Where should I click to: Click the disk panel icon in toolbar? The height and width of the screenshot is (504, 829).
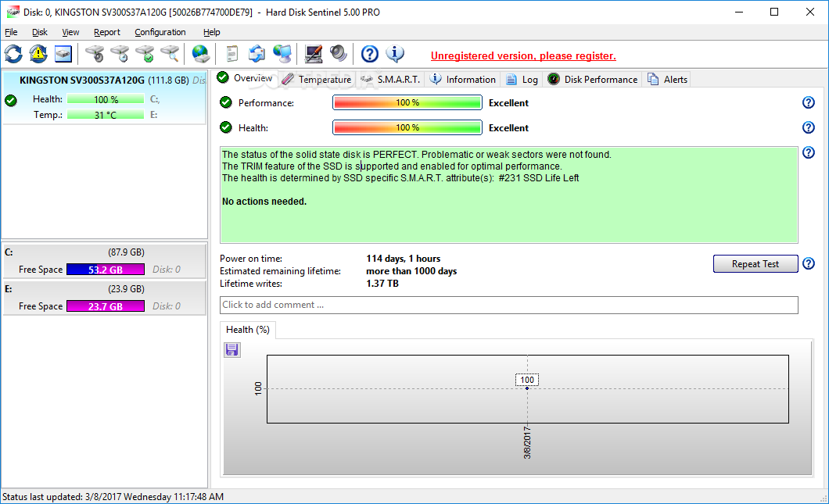[x=63, y=54]
